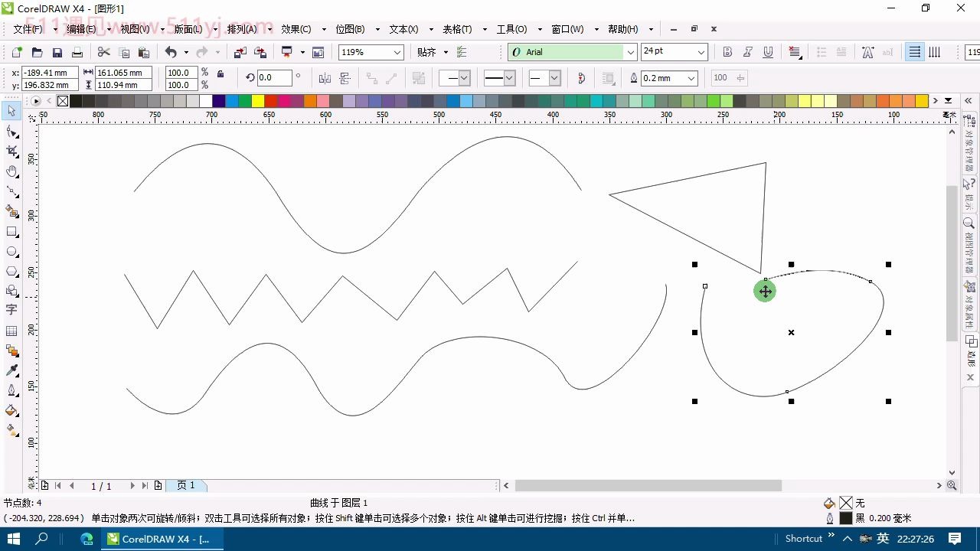
Task: Switch text to vertical direction
Action: pyautogui.click(x=934, y=52)
